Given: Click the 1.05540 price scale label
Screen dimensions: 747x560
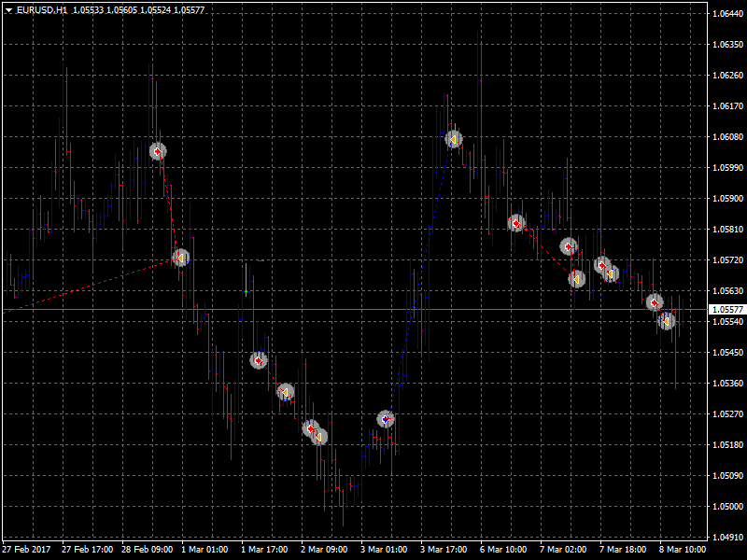Looking at the screenshot, I should pyautogui.click(x=727, y=321).
